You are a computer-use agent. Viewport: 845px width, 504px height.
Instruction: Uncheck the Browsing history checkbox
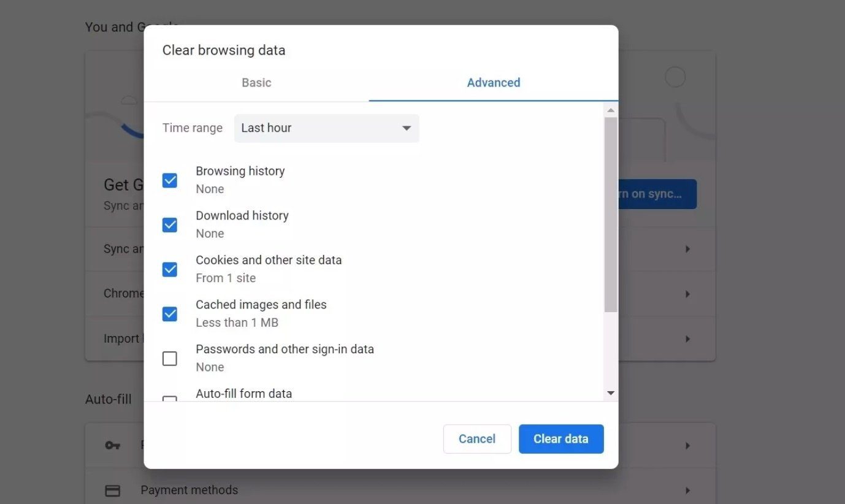(x=170, y=180)
